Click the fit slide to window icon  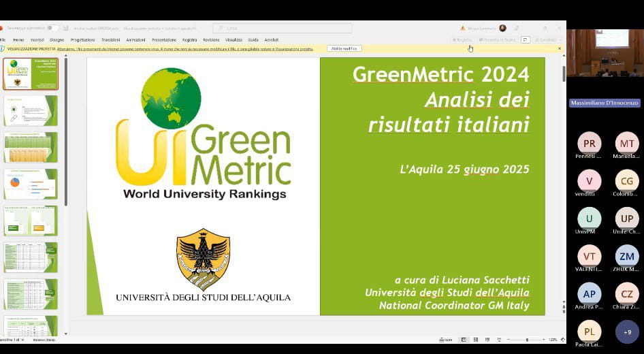563,340
